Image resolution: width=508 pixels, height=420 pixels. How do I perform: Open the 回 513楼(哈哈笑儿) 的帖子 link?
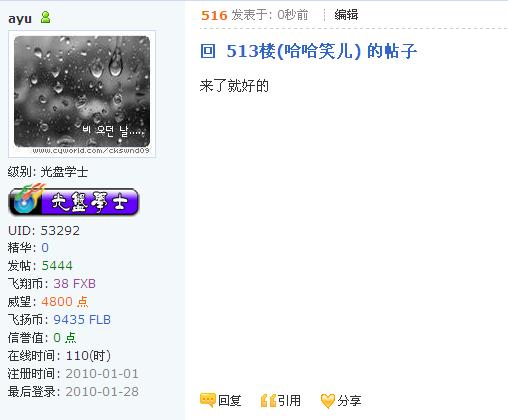pos(308,51)
